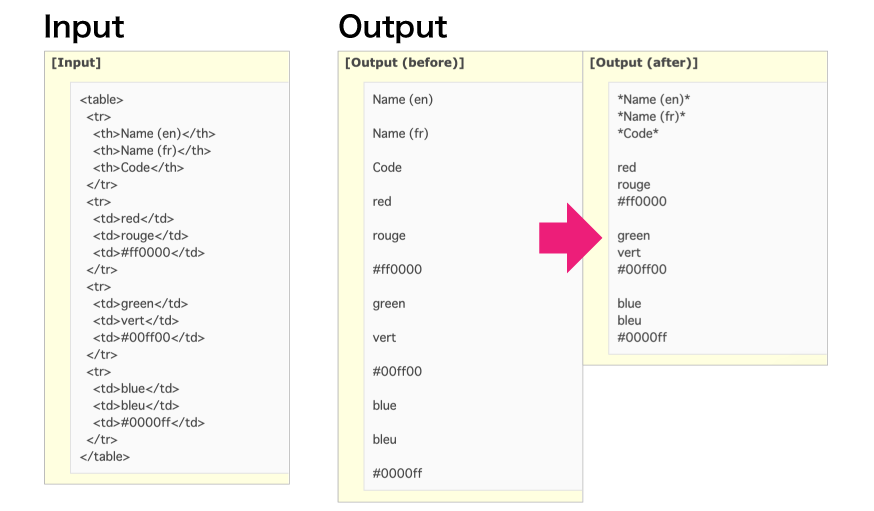Click the Input heading
The height and width of the screenshot is (511, 874).
pos(84,27)
